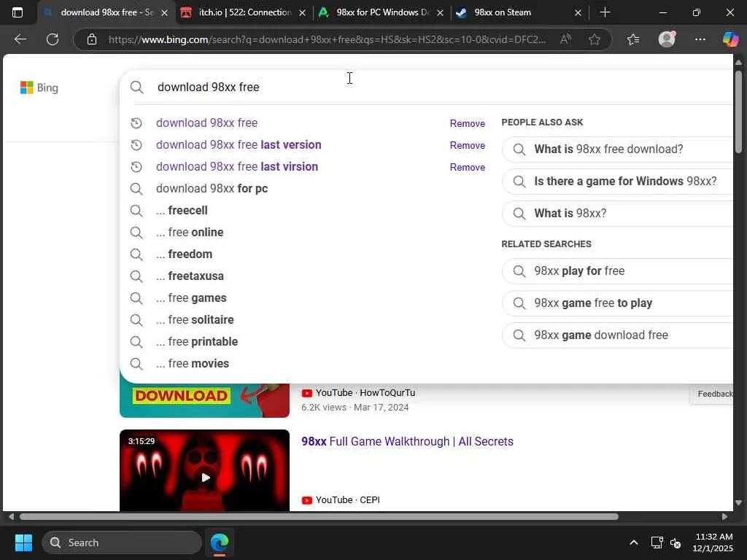Search related '98xx play for free'
The width and height of the screenshot is (747, 560).
(x=617, y=271)
